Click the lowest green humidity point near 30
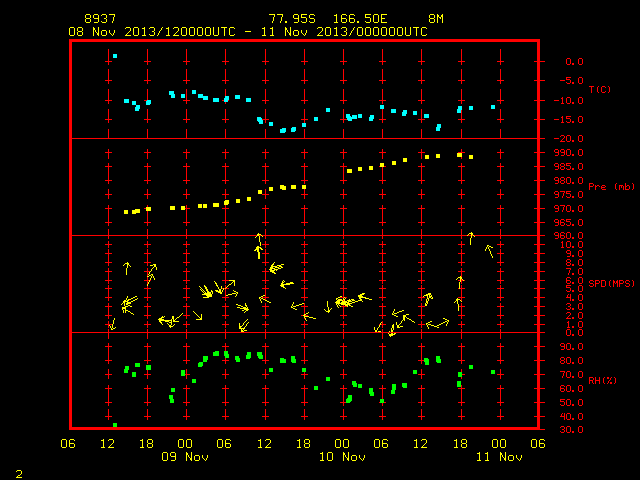The width and height of the screenshot is (640, 480). click(x=115, y=425)
